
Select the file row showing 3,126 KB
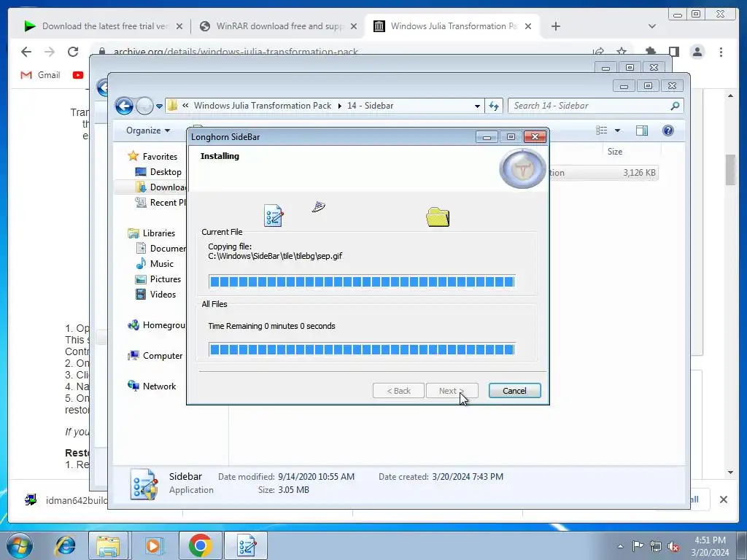click(604, 173)
